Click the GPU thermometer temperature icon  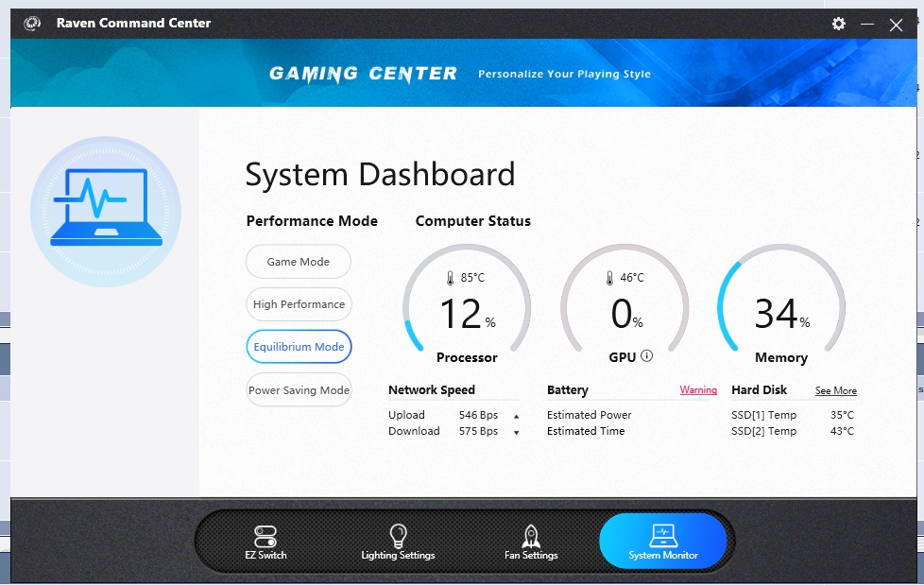pyautogui.click(x=609, y=278)
